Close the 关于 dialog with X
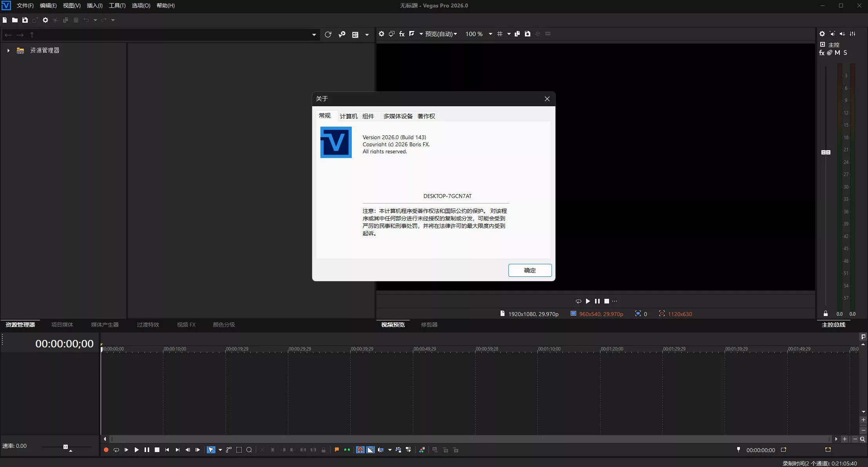868x467 pixels. pyautogui.click(x=547, y=99)
